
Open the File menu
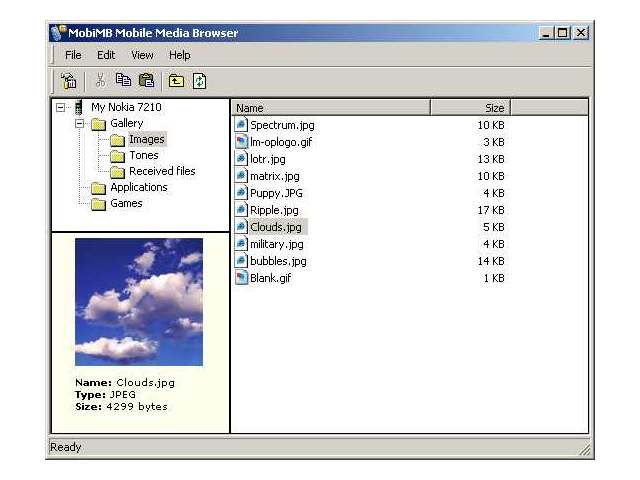73,55
